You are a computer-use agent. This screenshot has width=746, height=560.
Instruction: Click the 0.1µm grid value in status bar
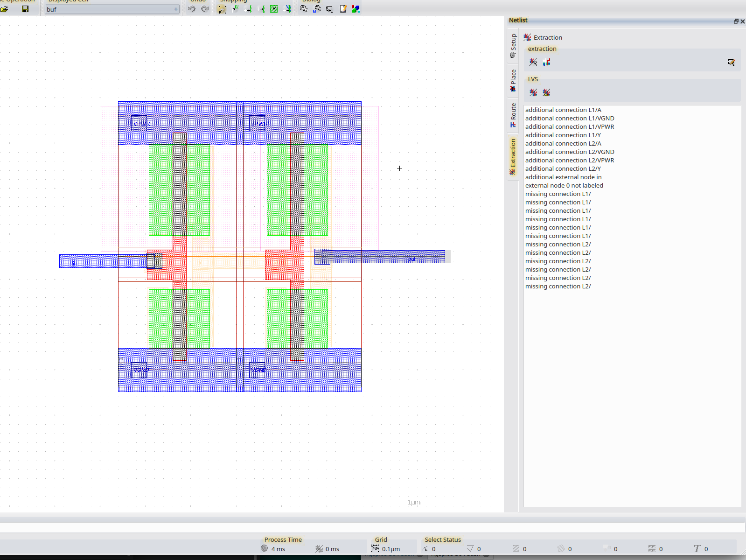pos(391,549)
